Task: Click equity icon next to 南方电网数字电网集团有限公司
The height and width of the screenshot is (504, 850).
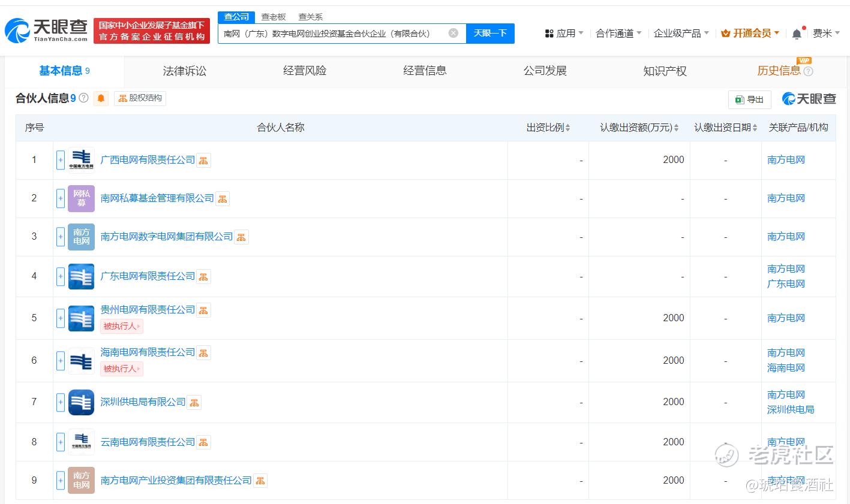Action: [241, 237]
